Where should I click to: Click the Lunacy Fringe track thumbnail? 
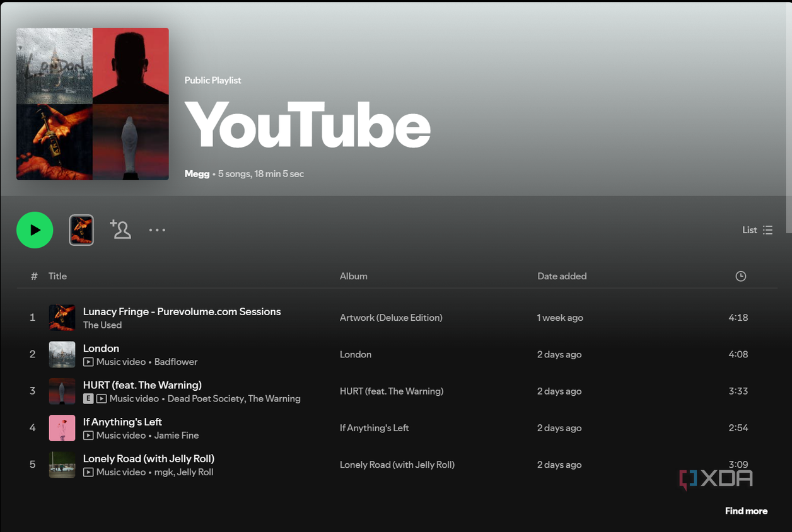62,318
